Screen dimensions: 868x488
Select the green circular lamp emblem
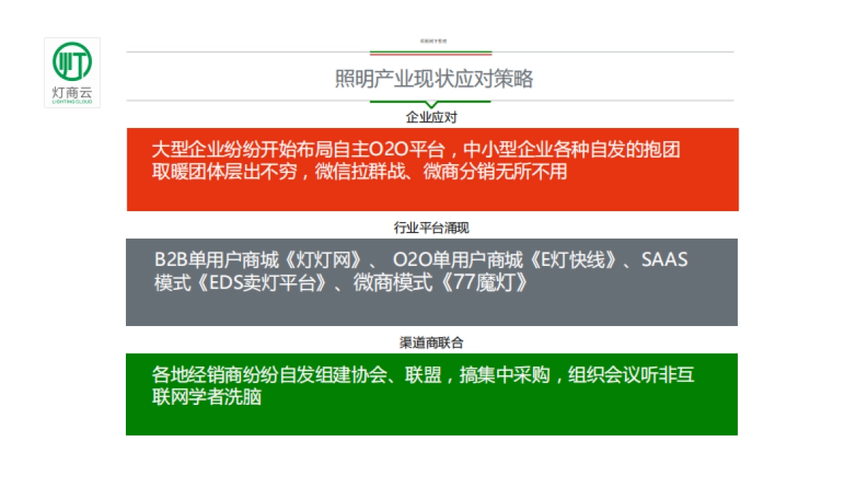[x=72, y=61]
